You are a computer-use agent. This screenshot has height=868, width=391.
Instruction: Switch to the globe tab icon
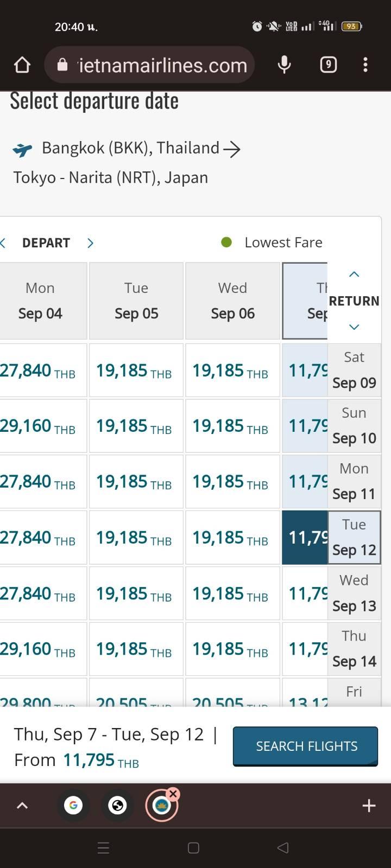pos(117,806)
